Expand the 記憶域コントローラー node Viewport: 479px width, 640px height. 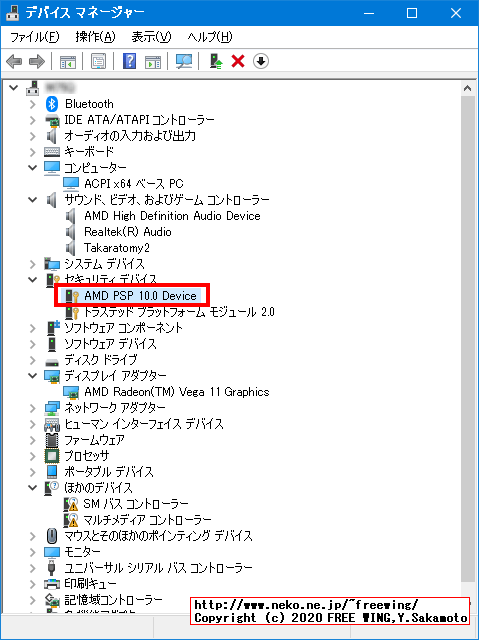33,600
